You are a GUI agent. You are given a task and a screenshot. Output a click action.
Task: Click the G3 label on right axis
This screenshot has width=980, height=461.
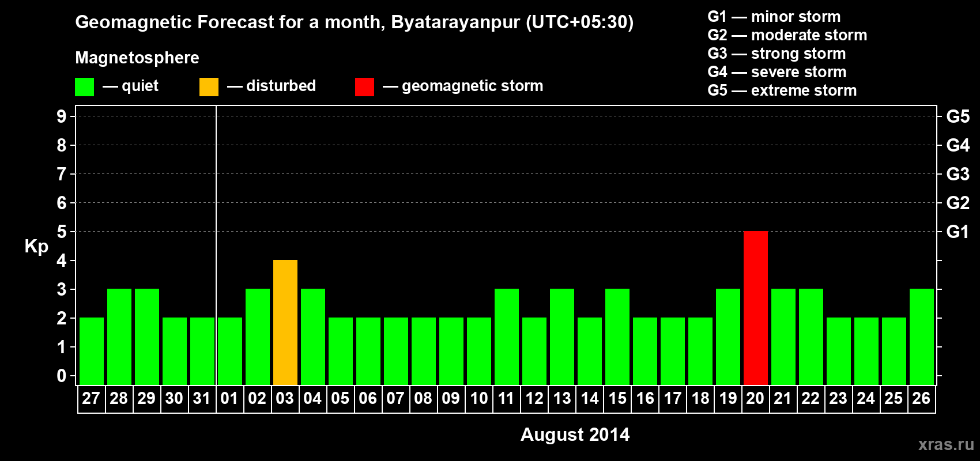(958, 174)
